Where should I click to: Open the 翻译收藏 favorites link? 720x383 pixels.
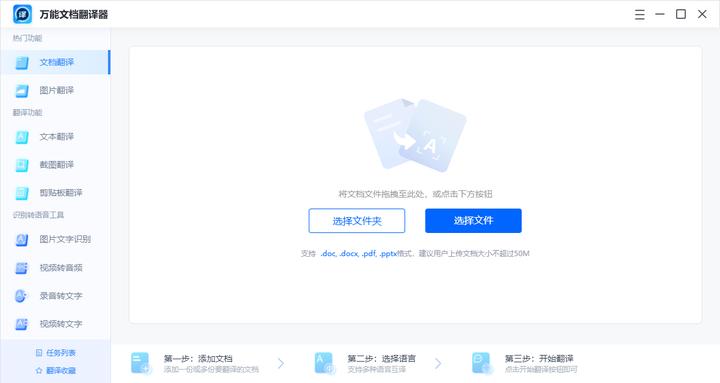point(56,370)
